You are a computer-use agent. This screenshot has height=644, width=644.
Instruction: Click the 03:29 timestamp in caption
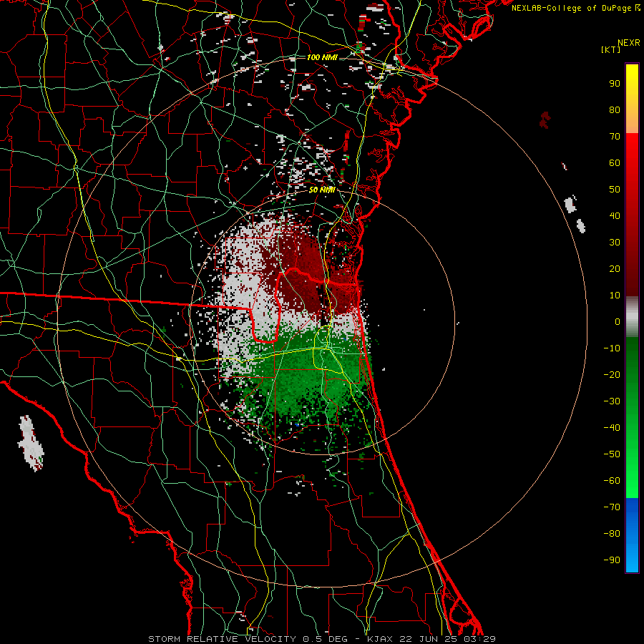pos(479,639)
